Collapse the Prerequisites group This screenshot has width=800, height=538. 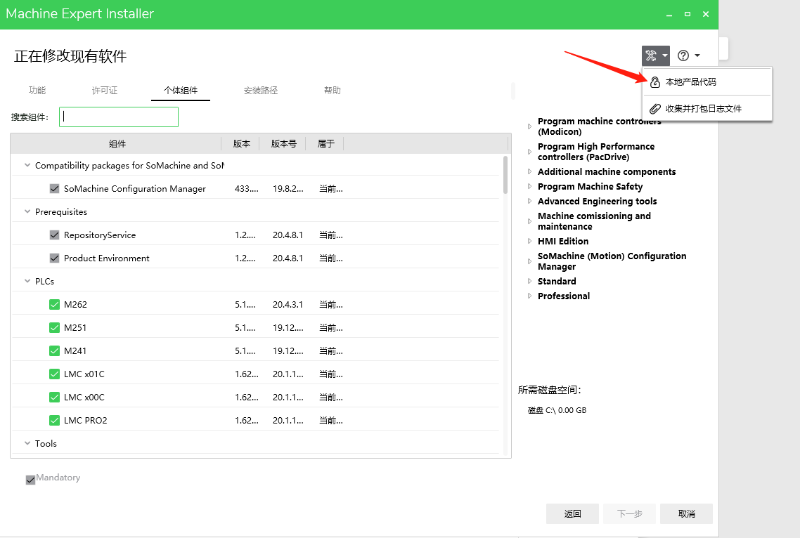[x=28, y=211]
